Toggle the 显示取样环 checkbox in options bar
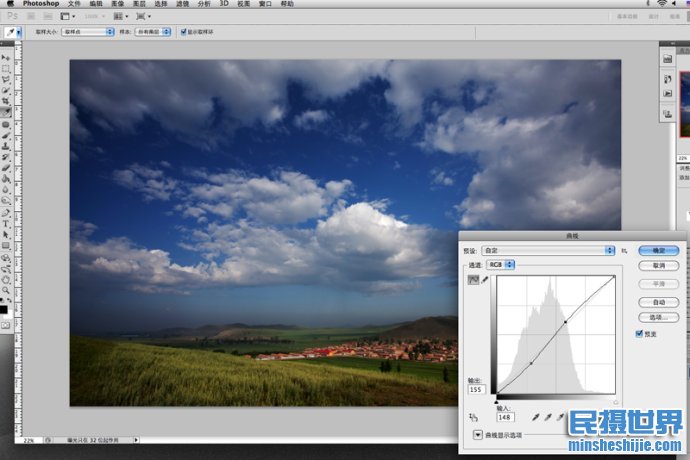Viewport: 690px width, 460px height. click(x=184, y=32)
